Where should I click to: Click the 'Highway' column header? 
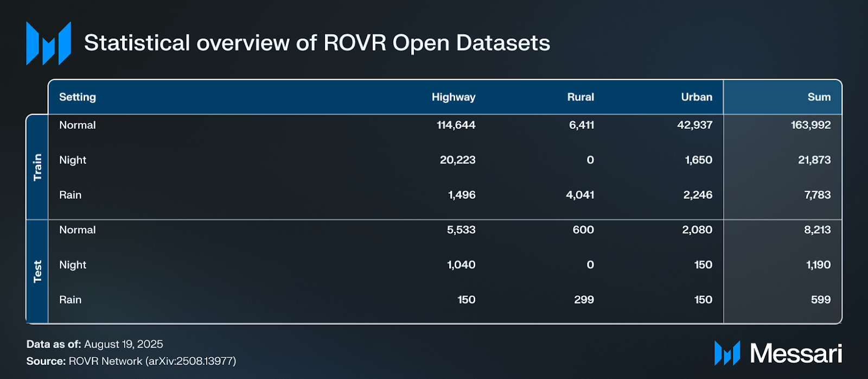[x=454, y=97]
